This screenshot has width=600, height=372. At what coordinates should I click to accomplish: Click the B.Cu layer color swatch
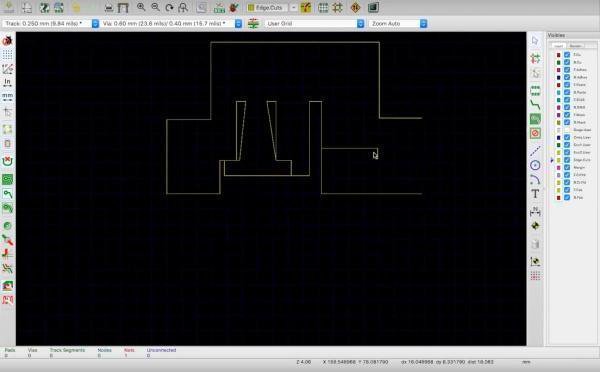pyautogui.click(x=559, y=62)
